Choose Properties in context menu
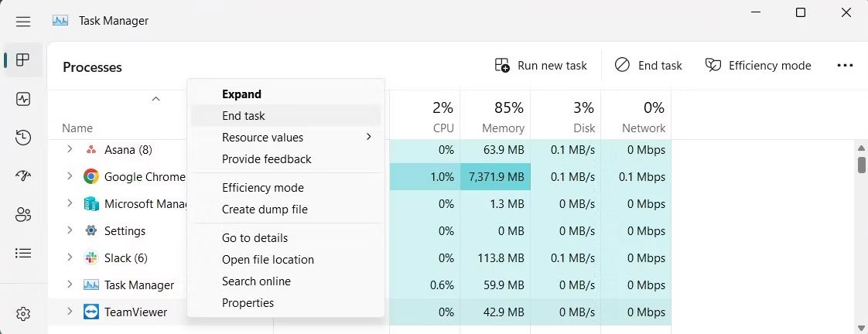 [285, 302]
